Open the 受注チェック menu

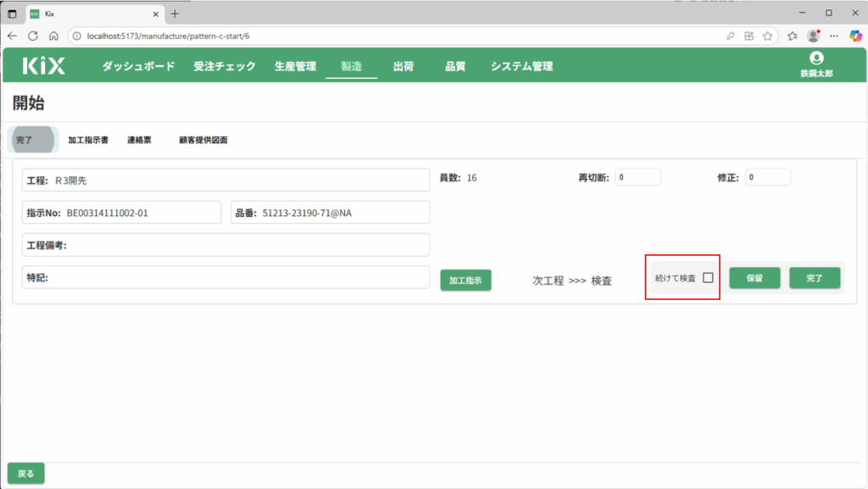click(x=225, y=66)
